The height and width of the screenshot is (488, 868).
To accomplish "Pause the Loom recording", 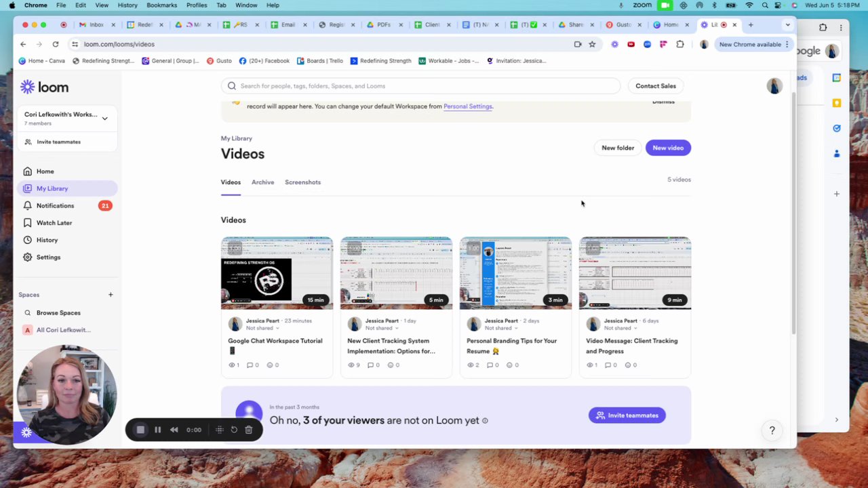I will [x=157, y=430].
